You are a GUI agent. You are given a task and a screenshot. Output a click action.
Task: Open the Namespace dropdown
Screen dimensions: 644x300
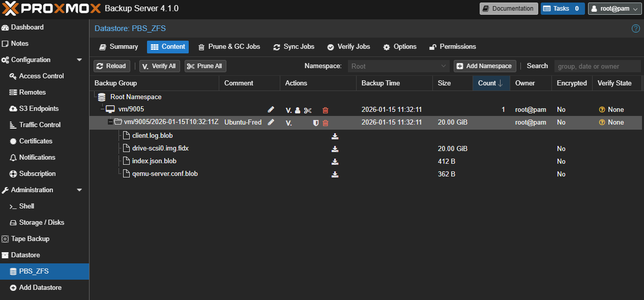click(398, 66)
